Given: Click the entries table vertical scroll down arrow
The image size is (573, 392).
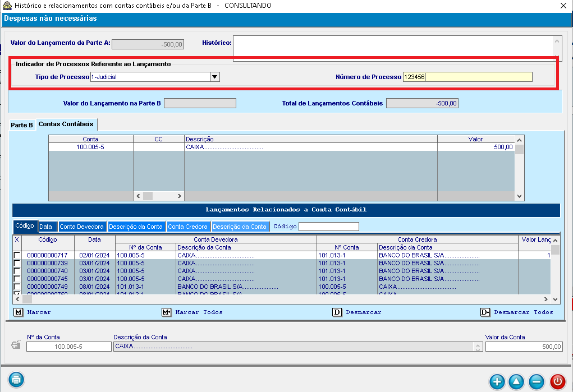Looking at the screenshot, I should coord(555,299).
